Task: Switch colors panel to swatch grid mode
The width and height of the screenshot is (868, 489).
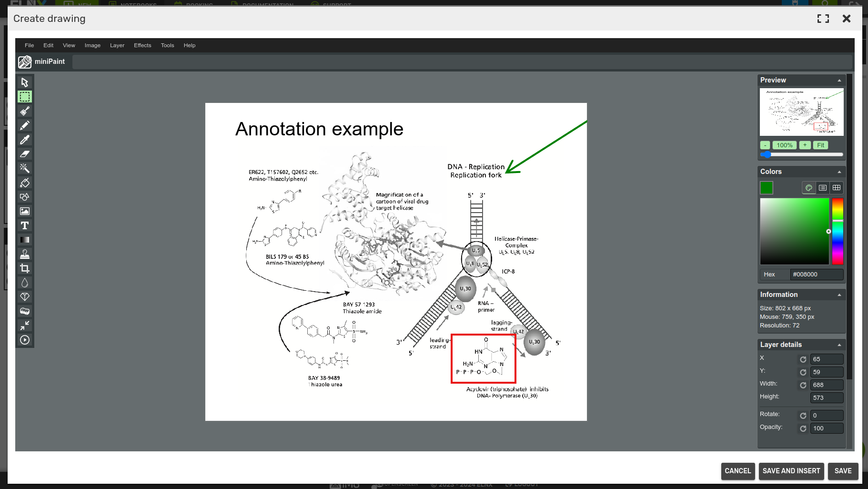Action: (x=836, y=188)
